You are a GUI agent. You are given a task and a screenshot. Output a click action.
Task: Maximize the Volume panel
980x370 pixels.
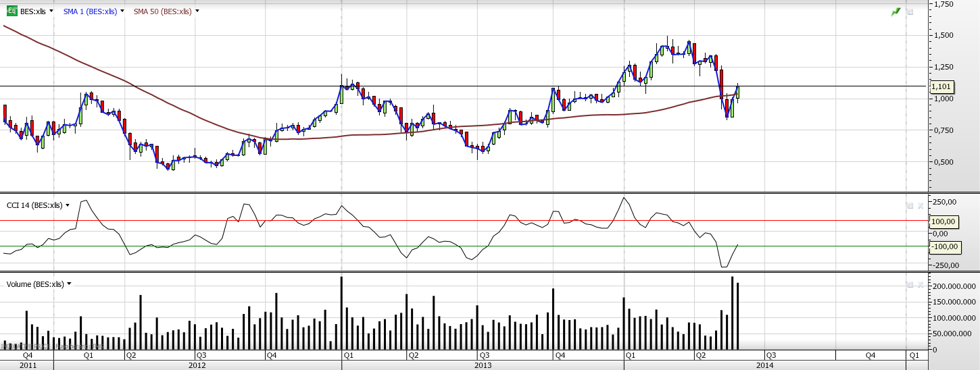point(910,285)
